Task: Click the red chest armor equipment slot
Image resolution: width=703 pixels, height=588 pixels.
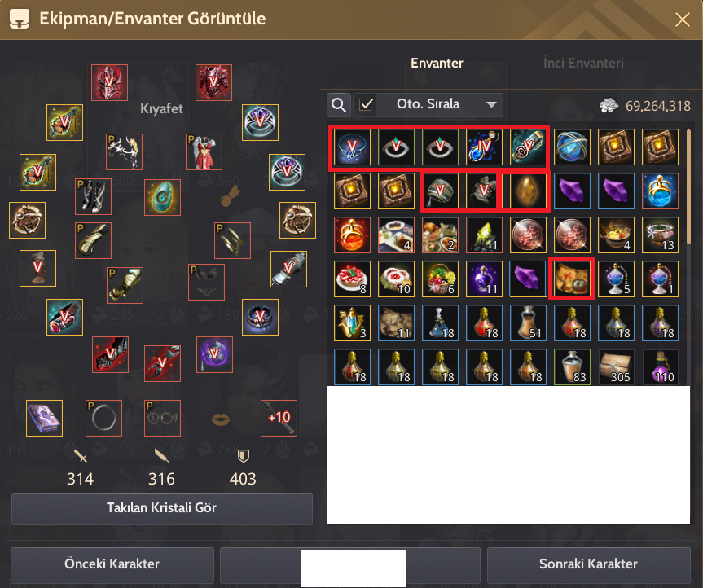Action: pos(214,82)
